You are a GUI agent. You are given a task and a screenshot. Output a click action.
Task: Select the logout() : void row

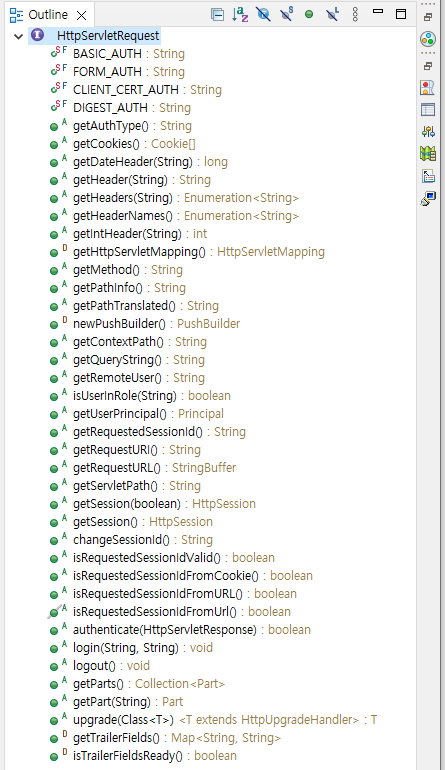tap(100, 666)
